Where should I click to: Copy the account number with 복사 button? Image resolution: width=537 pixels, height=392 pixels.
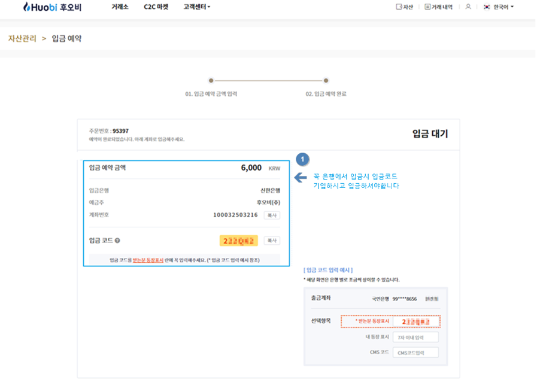(x=272, y=215)
